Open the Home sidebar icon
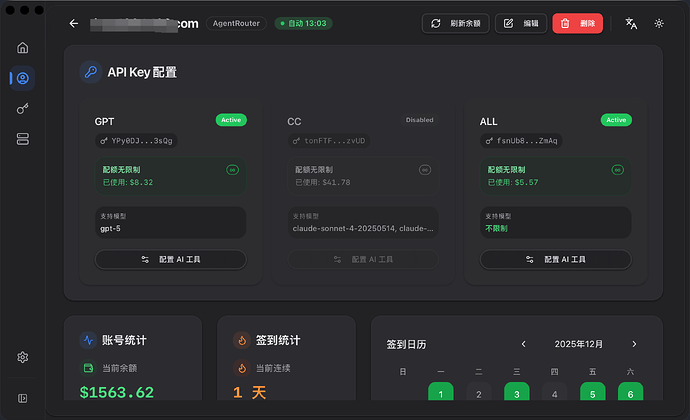 (x=23, y=48)
